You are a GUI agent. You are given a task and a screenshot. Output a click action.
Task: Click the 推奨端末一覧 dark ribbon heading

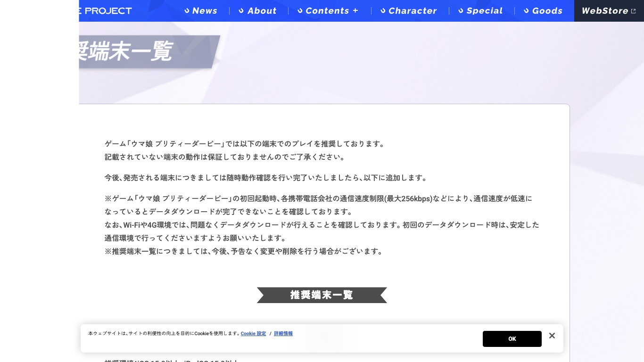pyautogui.click(x=322, y=295)
